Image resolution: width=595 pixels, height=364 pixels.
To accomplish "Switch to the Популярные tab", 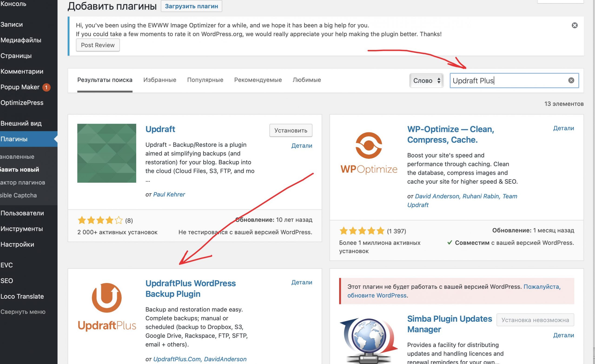I will (205, 80).
